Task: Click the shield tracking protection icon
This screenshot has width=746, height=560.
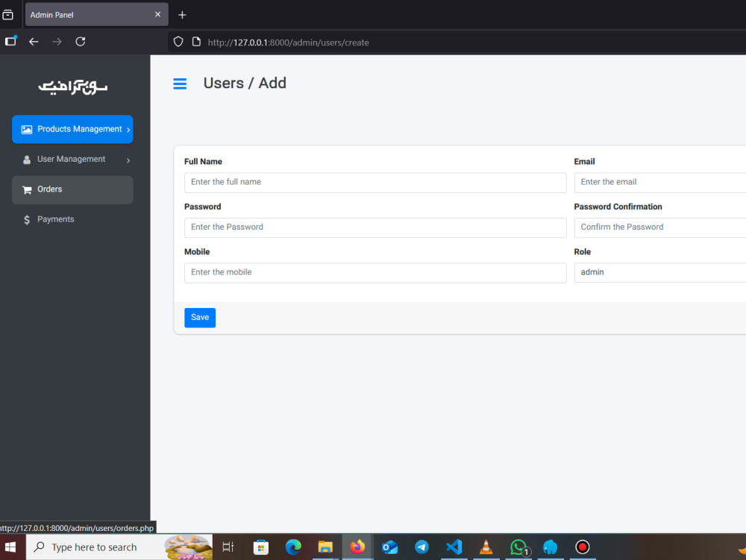Action: pos(178,42)
